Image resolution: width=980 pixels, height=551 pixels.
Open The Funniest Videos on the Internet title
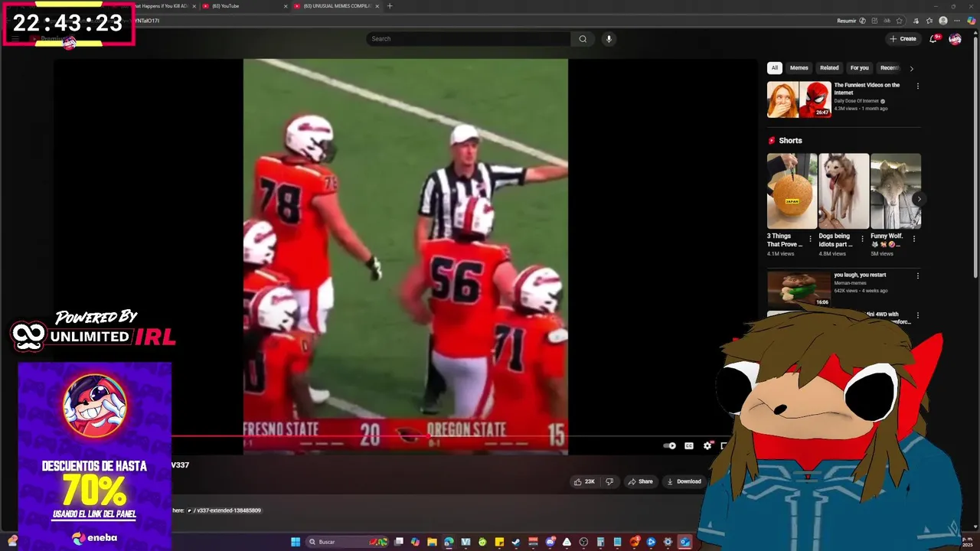[867, 89]
